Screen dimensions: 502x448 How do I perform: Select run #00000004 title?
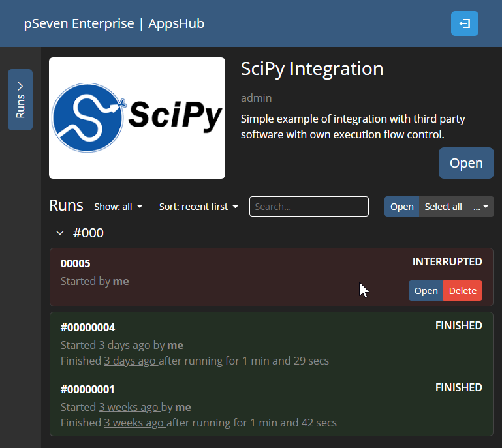[87, 327]
